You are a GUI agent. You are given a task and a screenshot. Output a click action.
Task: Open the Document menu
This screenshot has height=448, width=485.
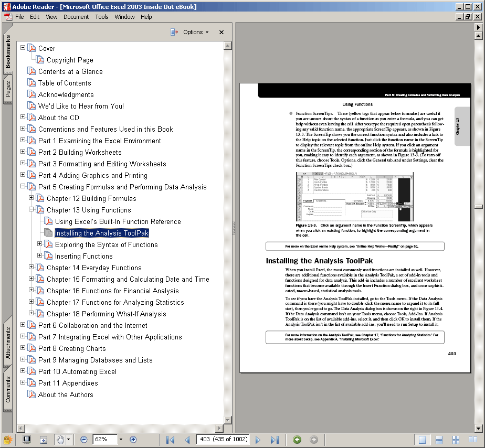coord(76,17)
